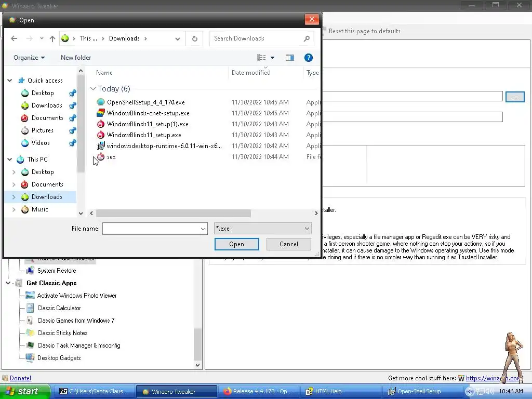Click in the File name input field
Viewport: 532px width, 399px height.
151,229
